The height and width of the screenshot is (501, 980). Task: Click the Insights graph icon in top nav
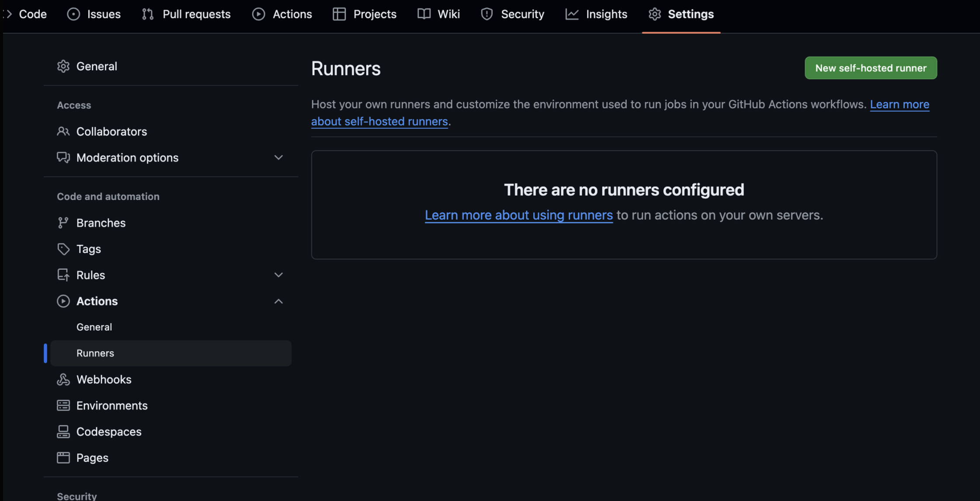pyautogui.click(x=572, y=14)
